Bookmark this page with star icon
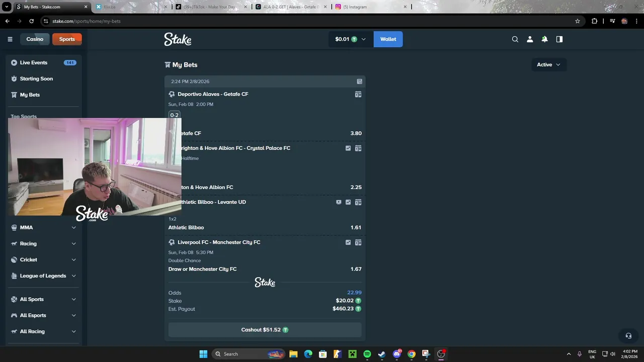Screen dimensions: 644x362 click(578, 21)
